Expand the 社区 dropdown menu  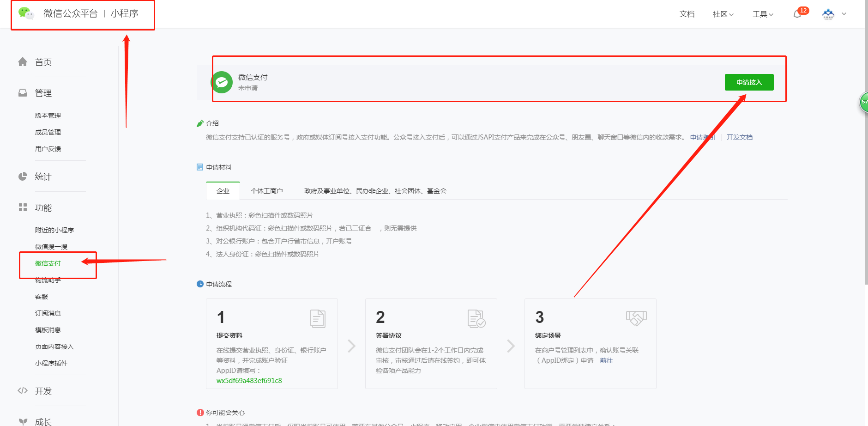723,14
